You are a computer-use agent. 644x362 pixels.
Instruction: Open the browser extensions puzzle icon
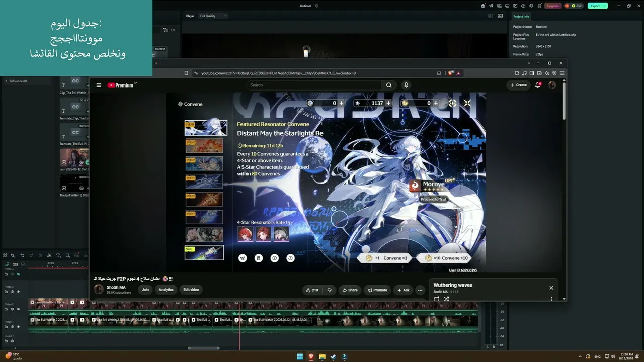pyautogui.click(x=517, y=73)
